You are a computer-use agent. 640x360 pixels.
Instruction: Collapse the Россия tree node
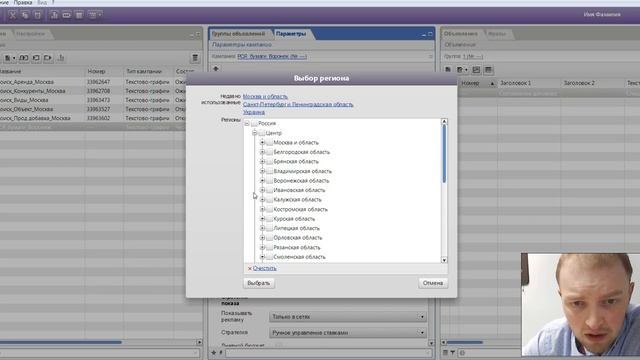point(247,123)
